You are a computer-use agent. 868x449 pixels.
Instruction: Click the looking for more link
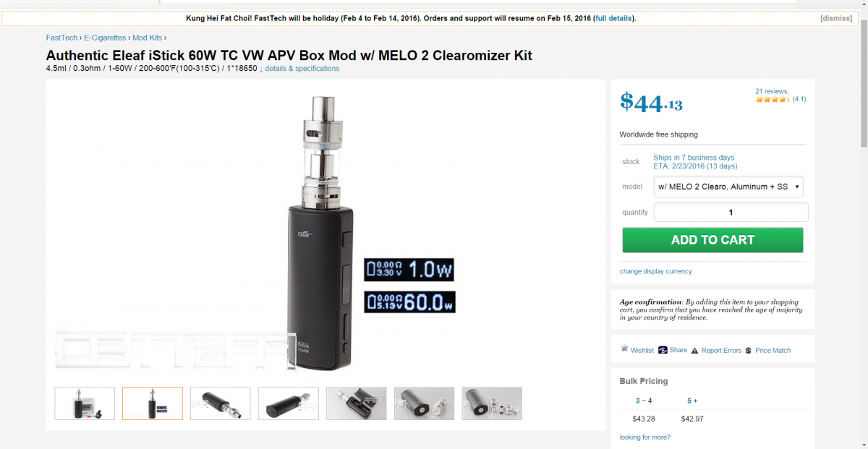[645, 437]
